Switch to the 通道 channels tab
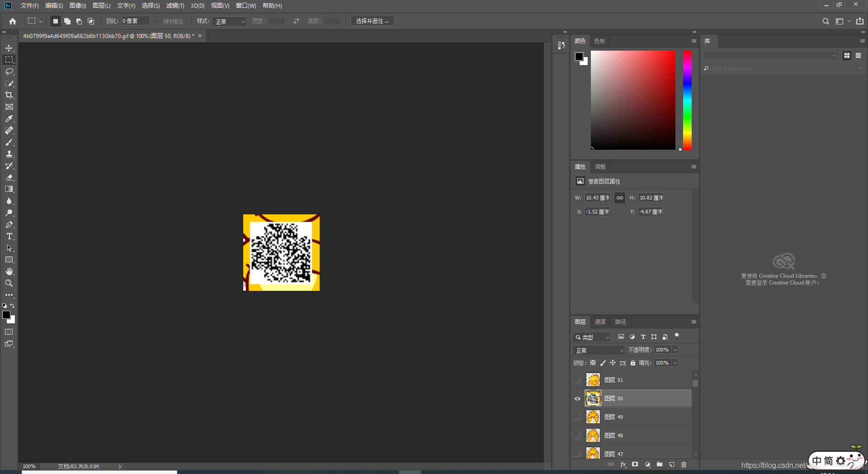This screenshot has height=474, width=868. (x=600, y=322)
